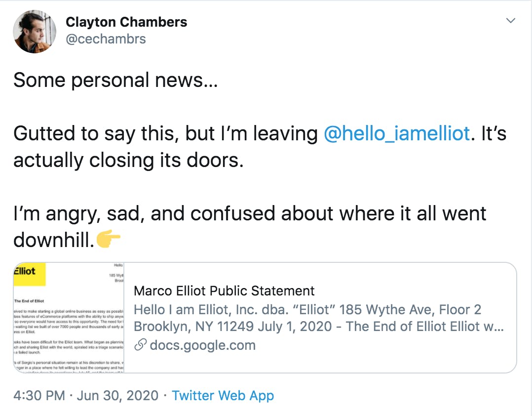Click the yellow Elliot logo in preview
Screen dimensions: 532x416
30,275
